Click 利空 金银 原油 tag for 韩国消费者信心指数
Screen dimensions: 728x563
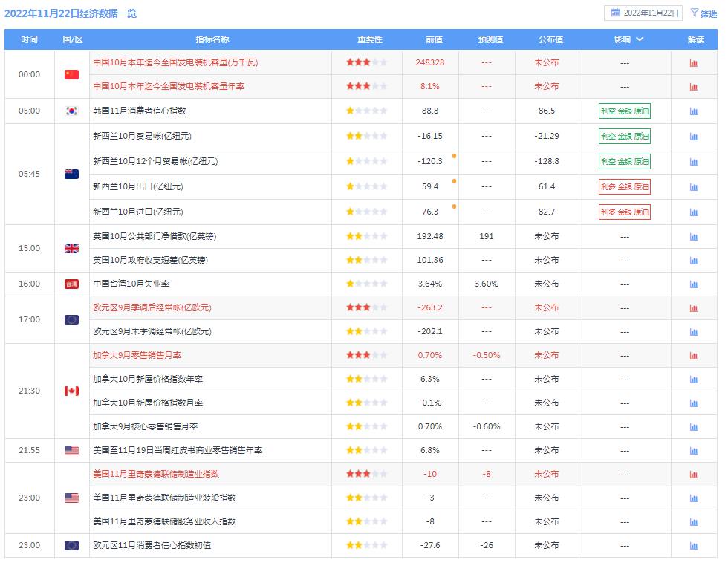tap(625, 111)
